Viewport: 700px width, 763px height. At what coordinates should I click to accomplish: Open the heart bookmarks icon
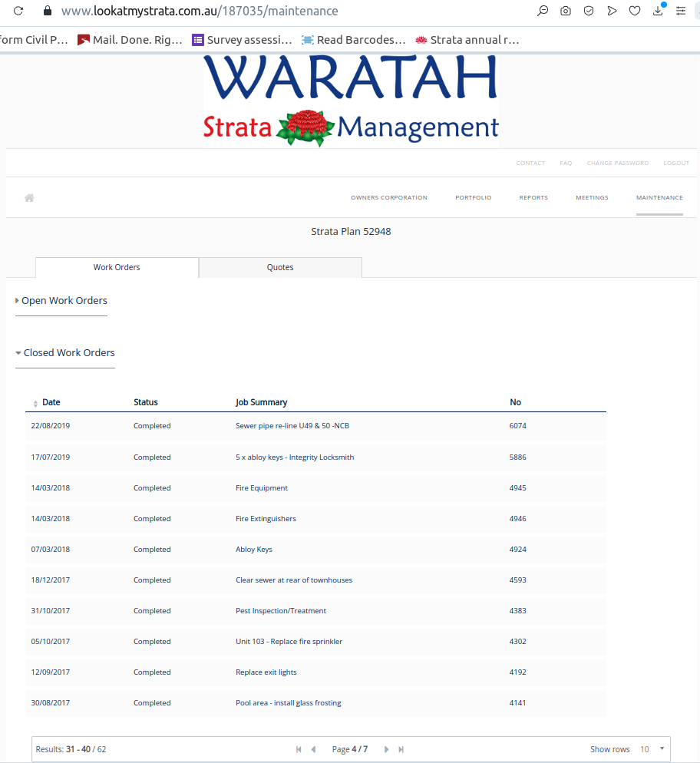(635, 11)
